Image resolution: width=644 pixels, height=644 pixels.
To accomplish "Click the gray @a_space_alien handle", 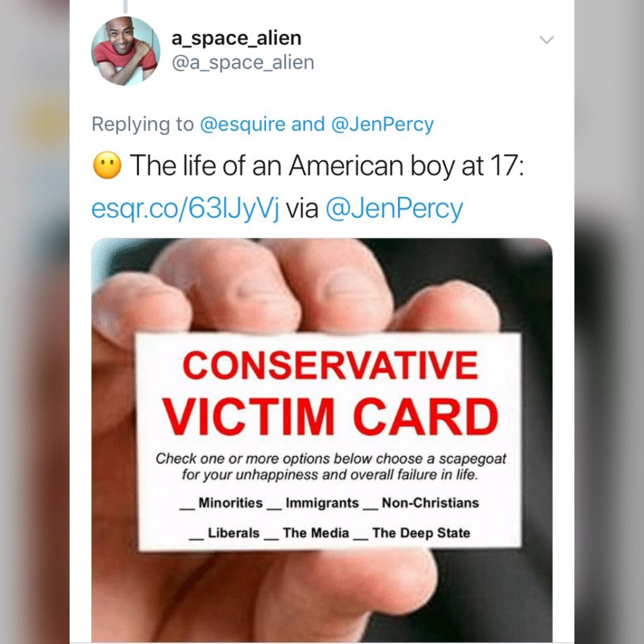I will (243, 63).
